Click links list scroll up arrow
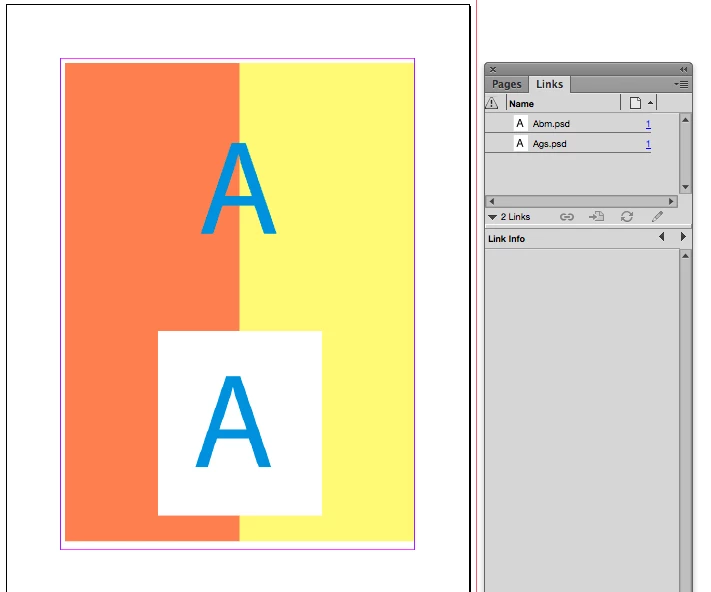This screenshot has width=711, height=592. tap(685, 120)
